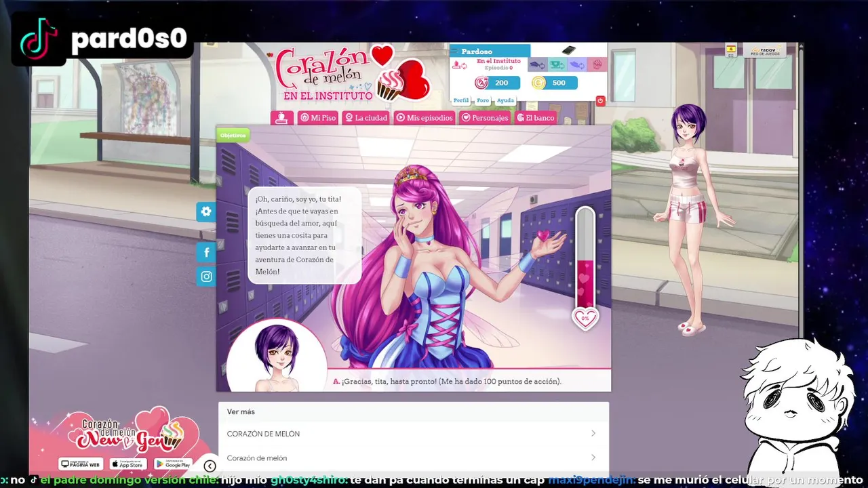Open the Foro link
This screenshot has height=488, width=868.
coord(483,100)
